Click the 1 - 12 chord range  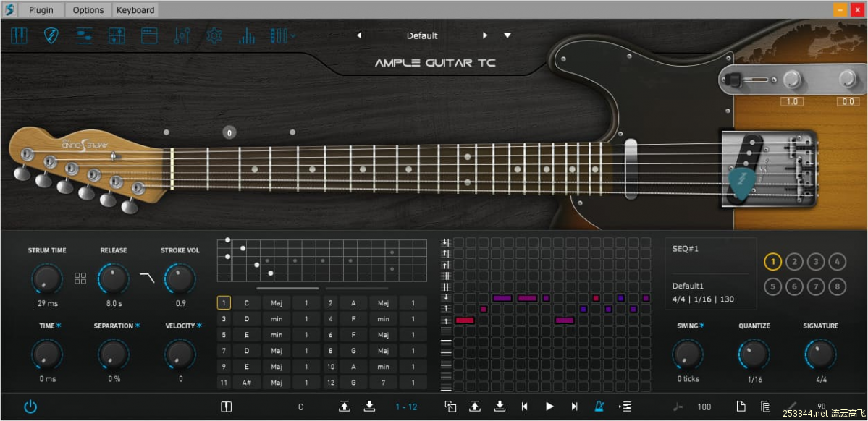coord(406,407)
